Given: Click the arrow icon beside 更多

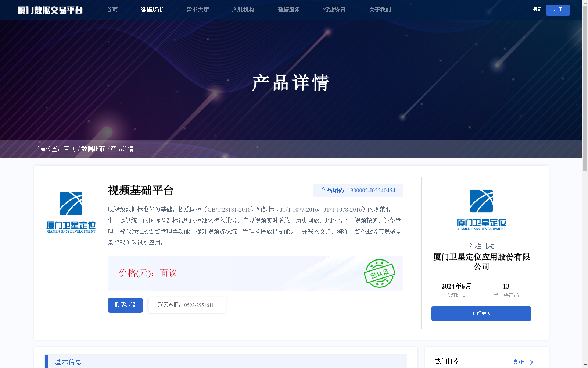Looking at the screenshot, I should pos(530,362).
